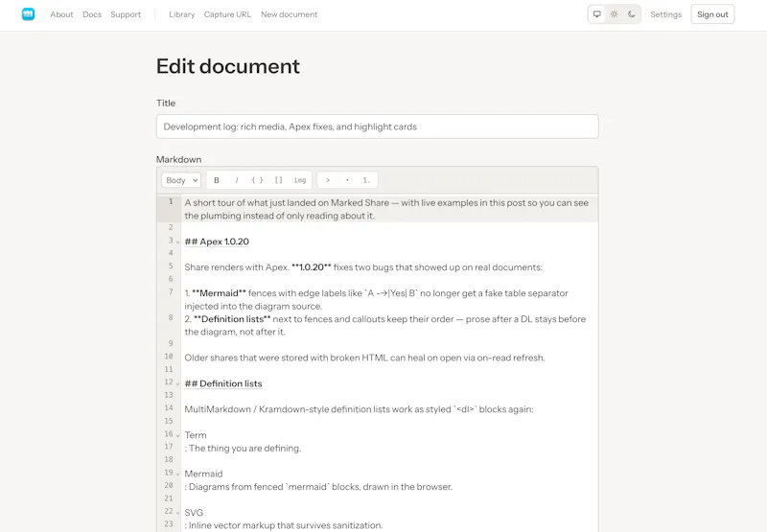Viewport: 767px width, 532px height.
Task: Open Capture URL
Action: point(227,14)
